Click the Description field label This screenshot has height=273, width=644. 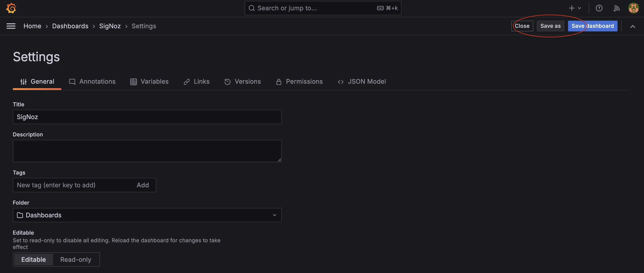point(28,134)
